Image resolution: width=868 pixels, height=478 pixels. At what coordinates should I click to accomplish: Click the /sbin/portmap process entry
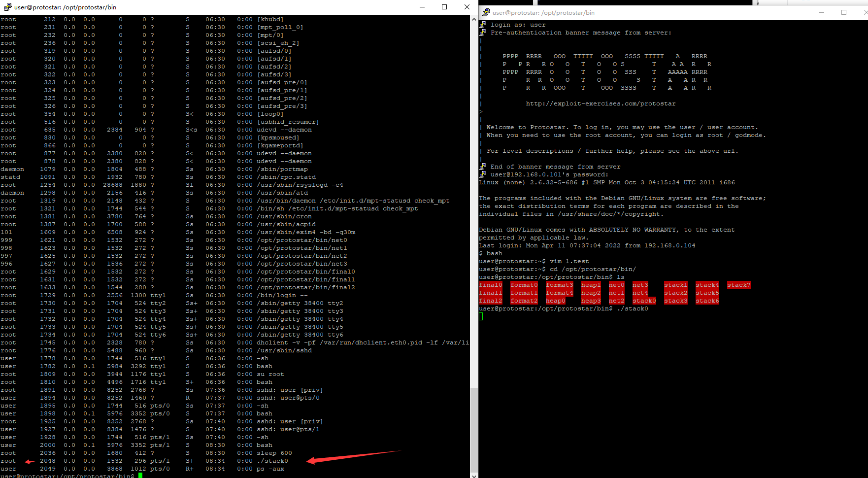pyautogui.click(x=282, y=169)
